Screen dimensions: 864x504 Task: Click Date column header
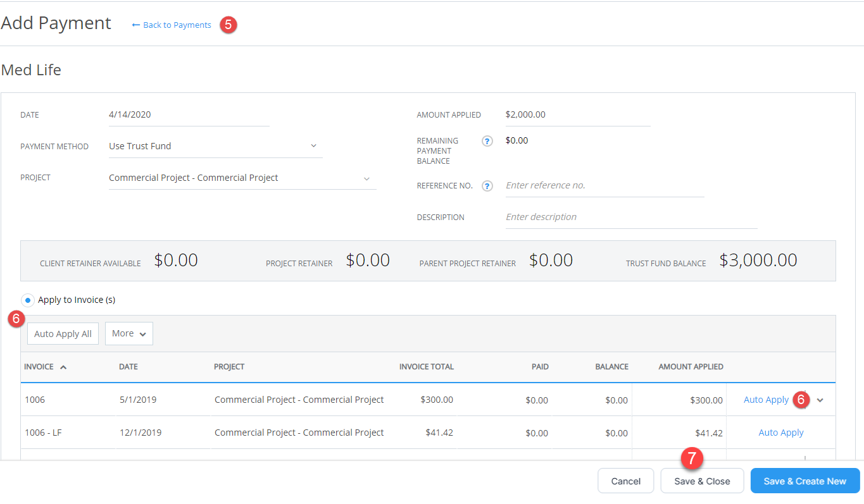click(128, 367)
